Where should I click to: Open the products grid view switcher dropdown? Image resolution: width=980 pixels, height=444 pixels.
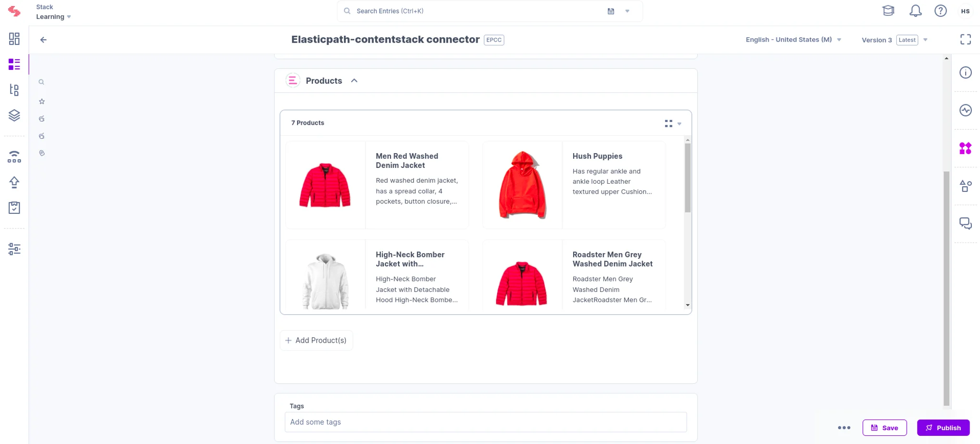click(673, 123)
